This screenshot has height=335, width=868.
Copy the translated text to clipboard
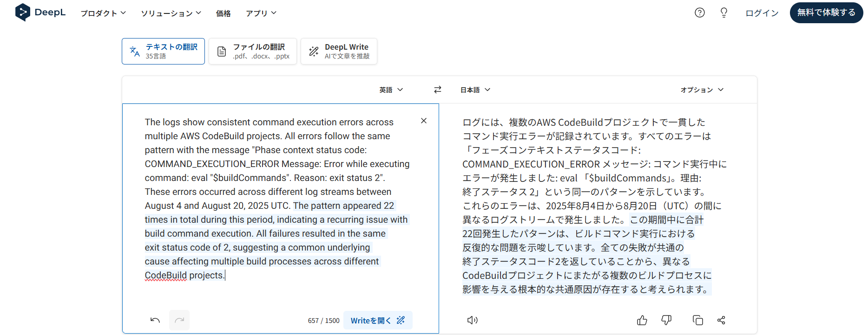coord(697,320)
